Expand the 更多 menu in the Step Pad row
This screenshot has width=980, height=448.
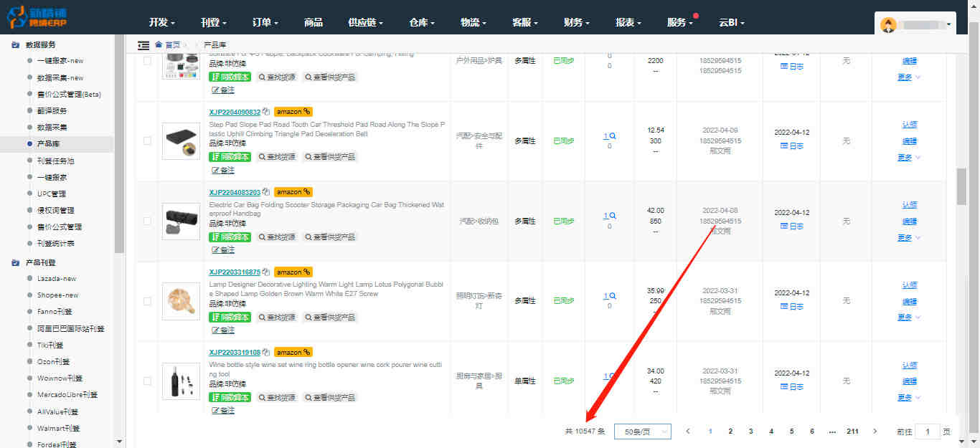coord(909,158)
